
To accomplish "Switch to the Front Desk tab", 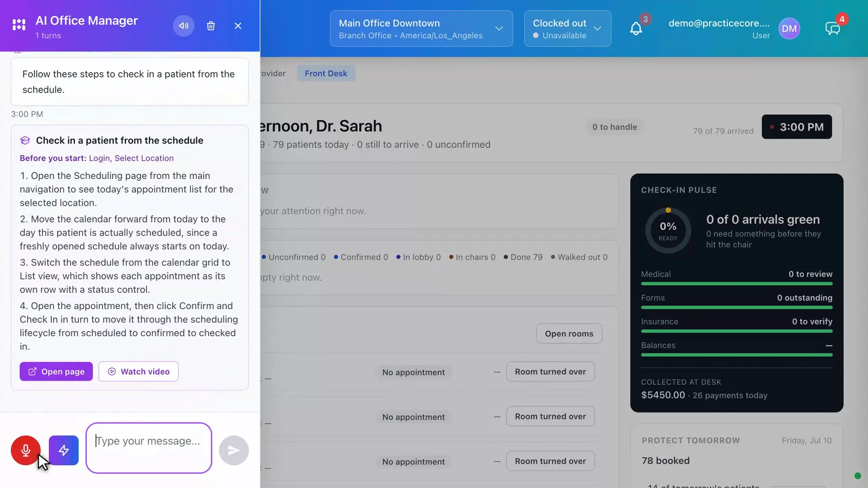I will [326, 73].
